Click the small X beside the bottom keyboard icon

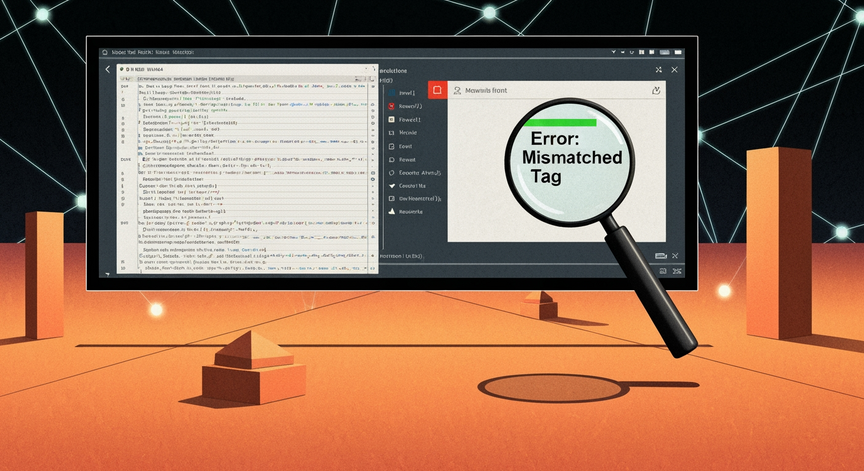(675, 256)
